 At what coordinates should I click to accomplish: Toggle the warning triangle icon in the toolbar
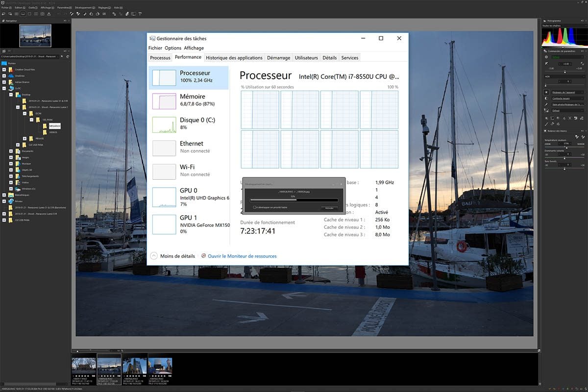[x=49, y=14]
